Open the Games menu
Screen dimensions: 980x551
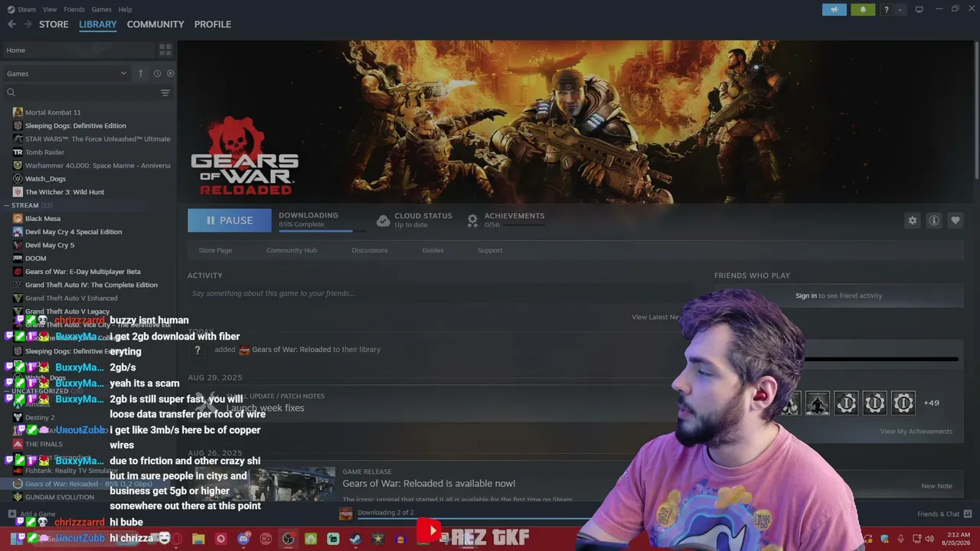(x=101, y=9)
